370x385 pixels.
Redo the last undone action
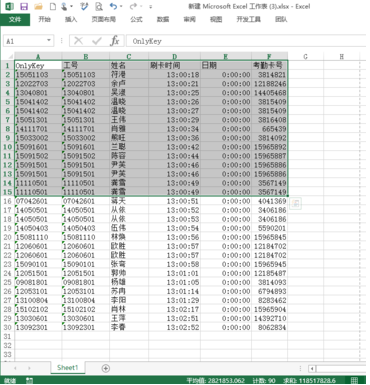coord(133,6)
